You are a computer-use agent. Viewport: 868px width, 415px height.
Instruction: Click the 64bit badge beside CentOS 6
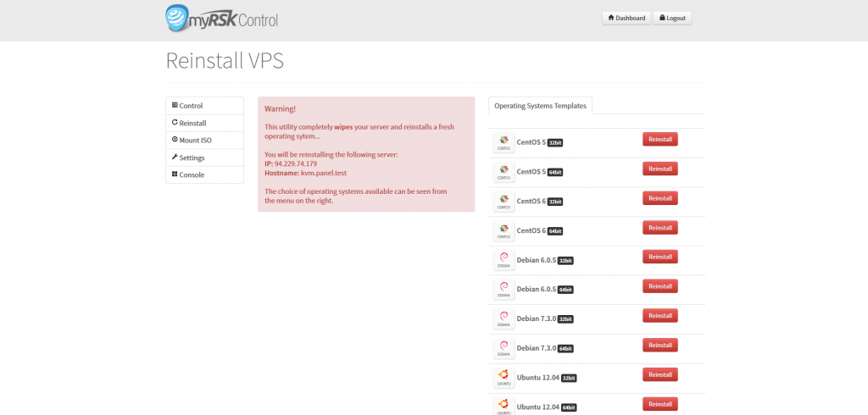555,230
